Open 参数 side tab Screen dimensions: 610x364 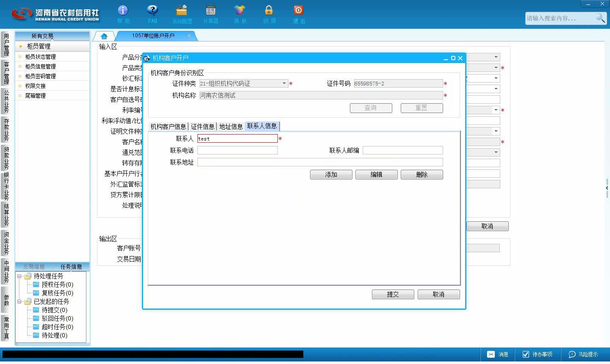pos(6,300)
